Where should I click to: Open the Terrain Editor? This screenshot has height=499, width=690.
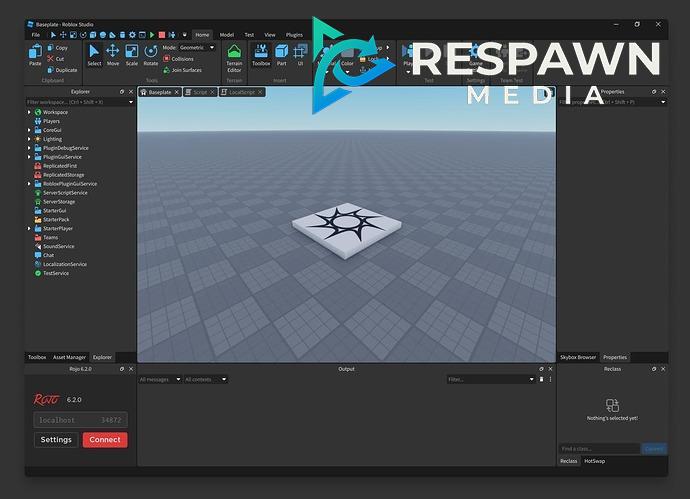point(234,58)
